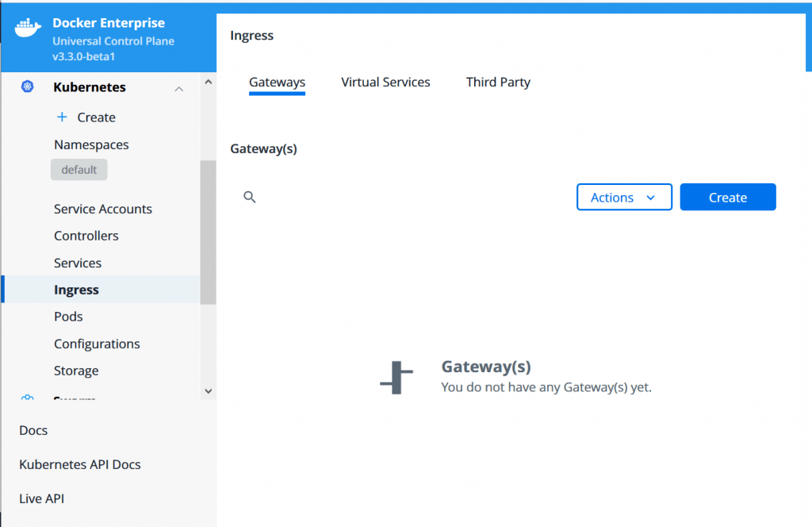
Task: Open Namespaces in the sidebar
Action: click(91, 144)
